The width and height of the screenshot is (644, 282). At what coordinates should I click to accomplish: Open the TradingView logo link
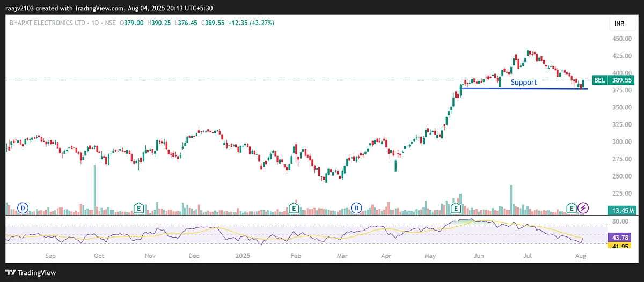[31, 272]
